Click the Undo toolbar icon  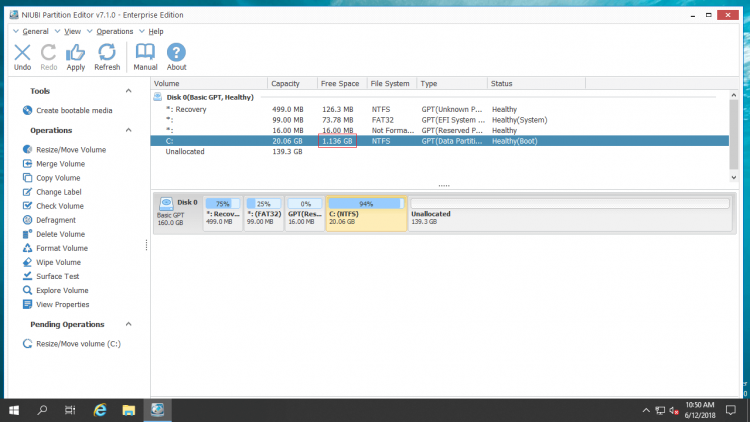[x=22, y=53]
